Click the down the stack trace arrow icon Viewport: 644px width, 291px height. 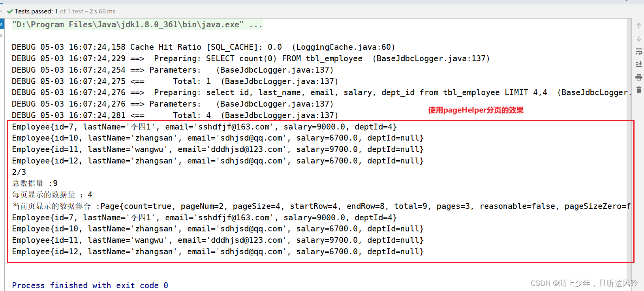(638, 39)
